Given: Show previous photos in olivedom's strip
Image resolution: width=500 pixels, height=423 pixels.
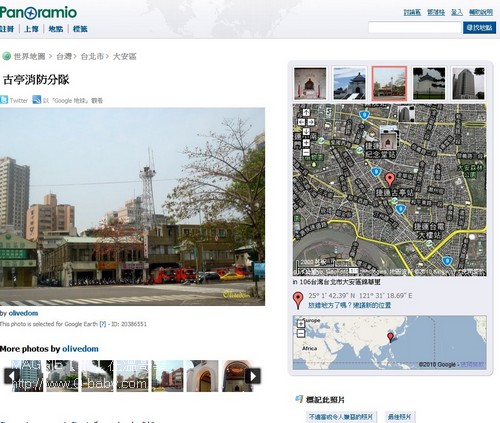Looking at the screenshot, I should pos(11,376).
